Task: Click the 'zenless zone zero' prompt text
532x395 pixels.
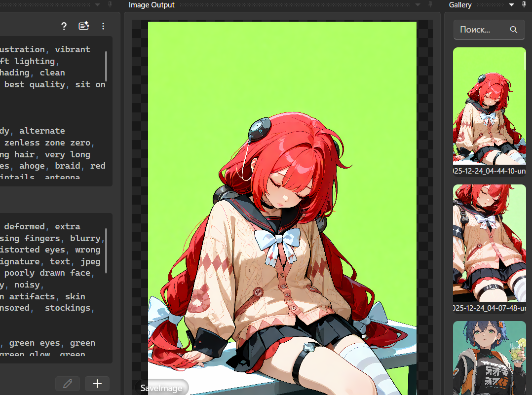Action: click(47, 143)
